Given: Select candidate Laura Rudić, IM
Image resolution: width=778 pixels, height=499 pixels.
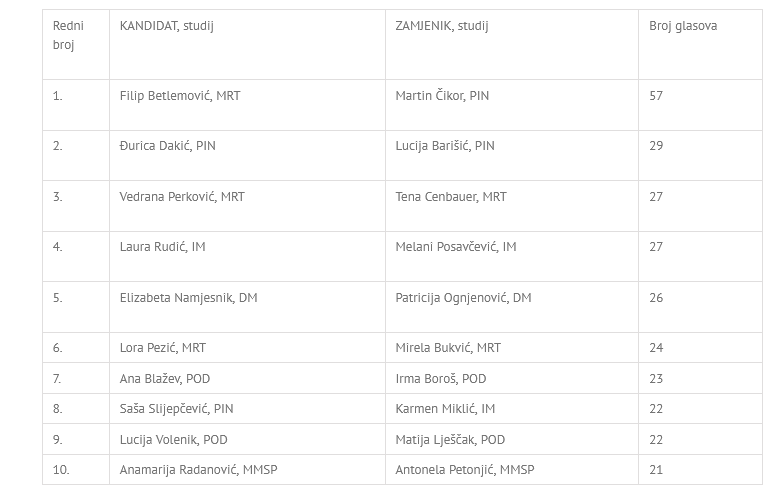Looking at the screenshot, I should pos(162,247).
